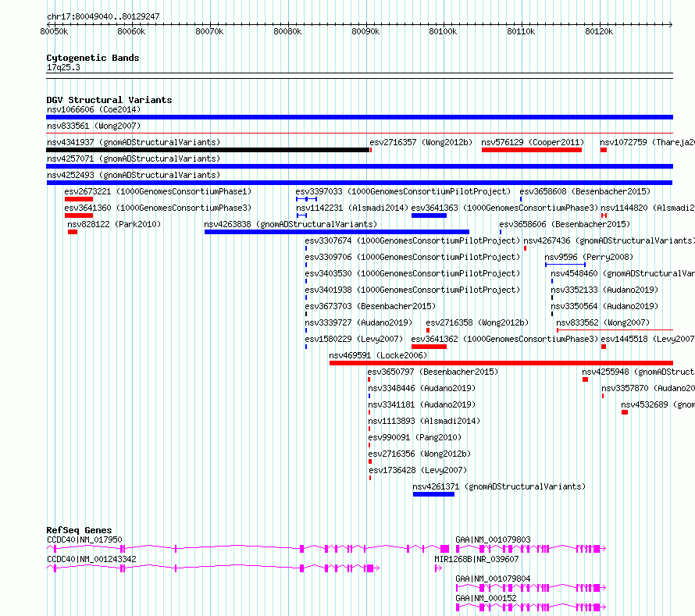Click the chr17:80049040..80129247 coordinate label
The image size is (695, 616).
pyautogui.click(x=103, y=17)
